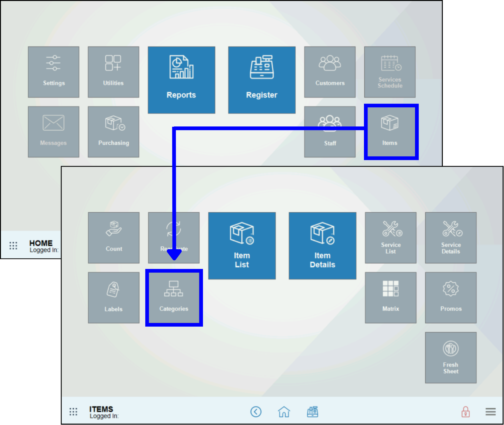The height and width of the screenshot is (425, 504).
Task: Click the back arrow in Items bar
Action: click(x=256, y=412)
